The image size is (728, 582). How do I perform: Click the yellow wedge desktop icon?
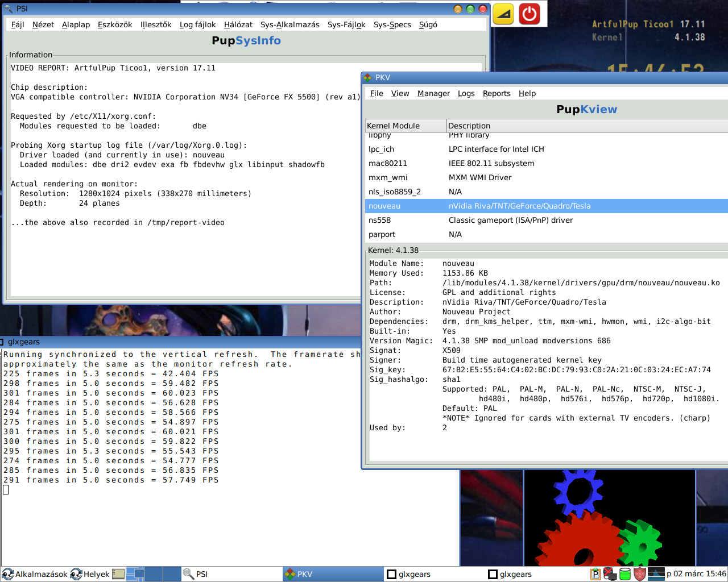[x=503, y=14]
